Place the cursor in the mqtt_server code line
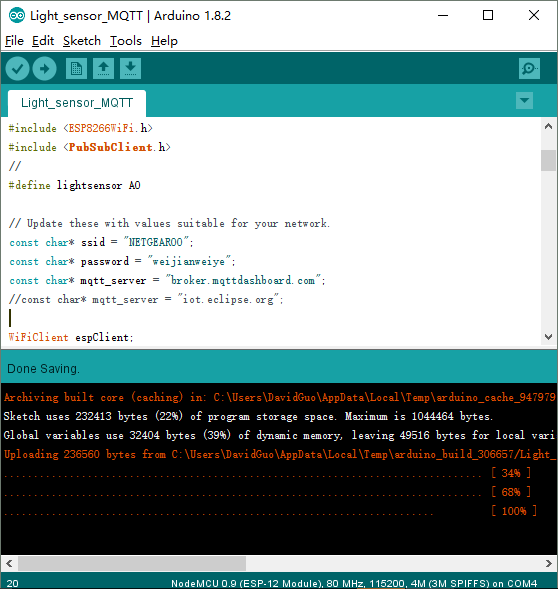This screenshot has width=558, height=589. [x=167, y=281]
